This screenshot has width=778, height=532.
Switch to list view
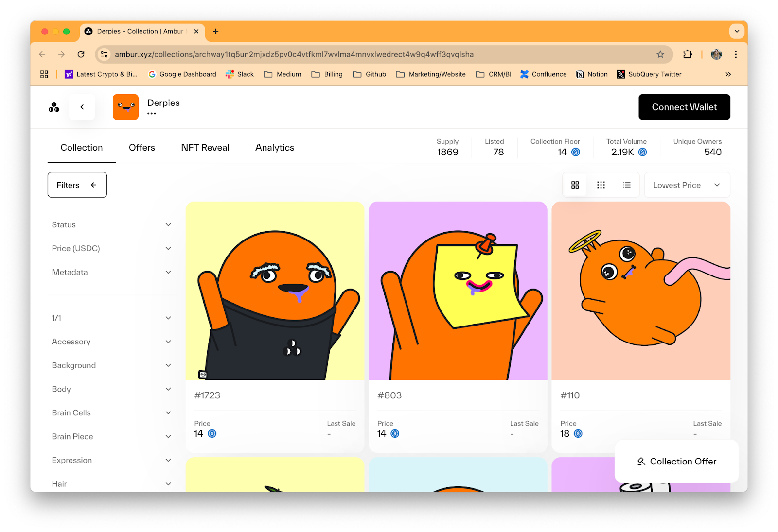tap(627, 185)
